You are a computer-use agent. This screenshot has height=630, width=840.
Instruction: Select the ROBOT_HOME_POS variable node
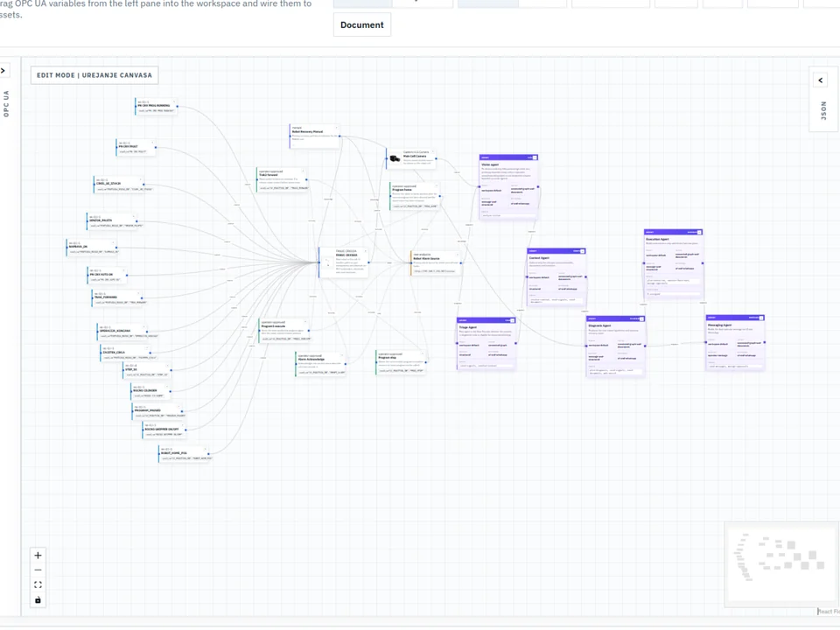pos(184,454)
